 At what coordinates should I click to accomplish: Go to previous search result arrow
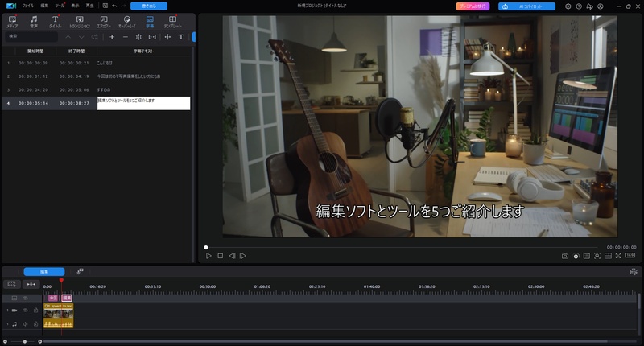point(68,37)
